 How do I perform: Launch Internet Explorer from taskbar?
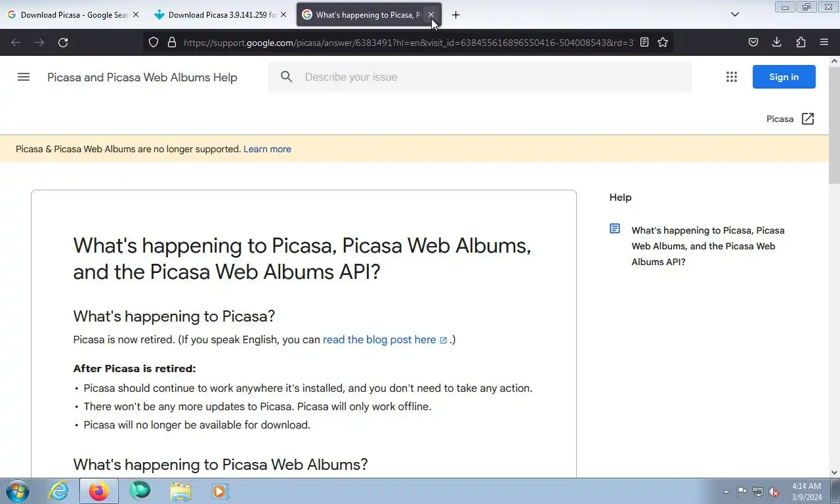[59, 491]
